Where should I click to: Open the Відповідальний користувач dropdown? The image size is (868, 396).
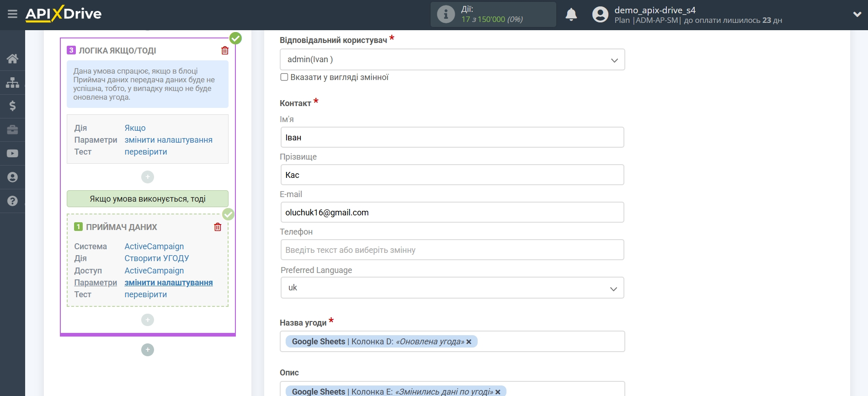pyautogui.click(x=452, y=59)
